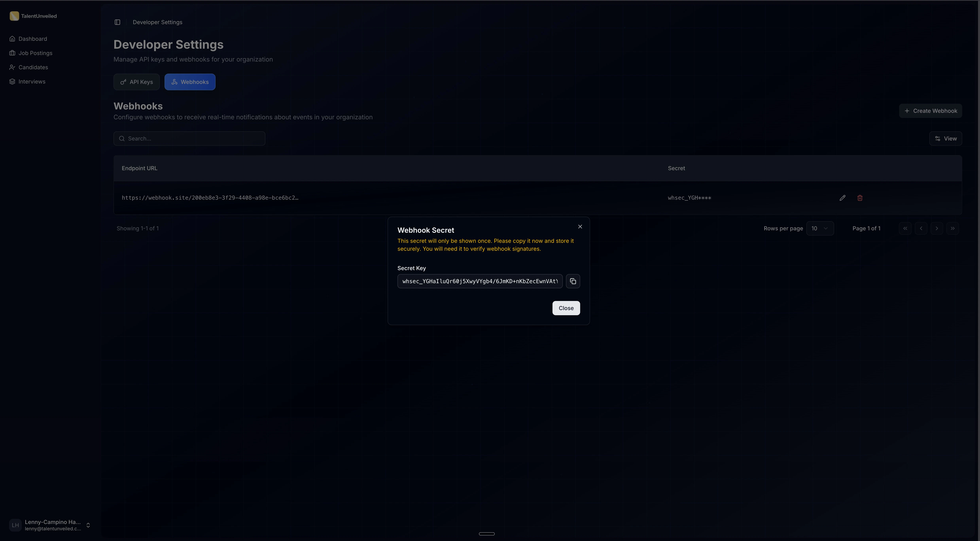Select the Webhooks tab
980x541 pixels.
(190, 82)
